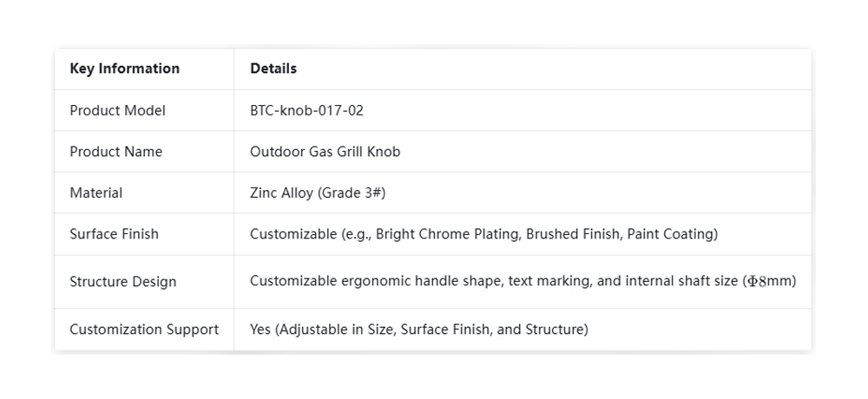This screenshot has width=868, height=399.
Task: Select the Product Model row label
Action: 117,110
